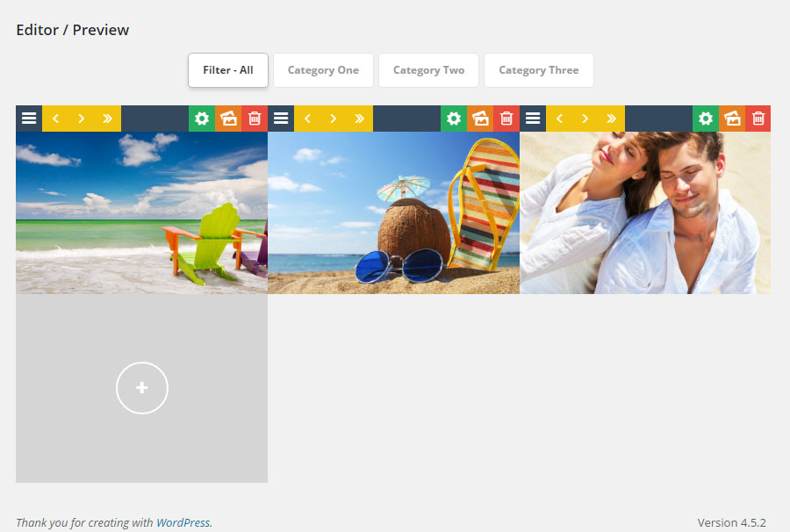Select the Filter - All button
Screen dimensions: 790x532
point(227,70)
